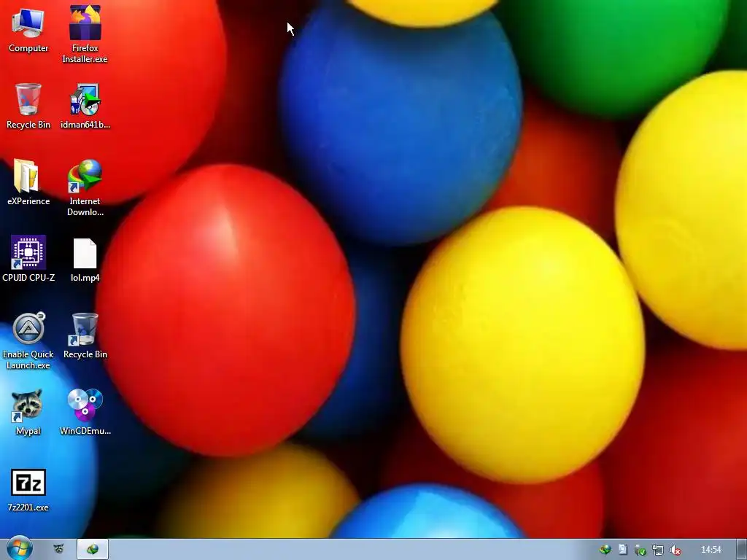Click the IDM globe tray icon

pyautogui.click(x=605, y=550)
